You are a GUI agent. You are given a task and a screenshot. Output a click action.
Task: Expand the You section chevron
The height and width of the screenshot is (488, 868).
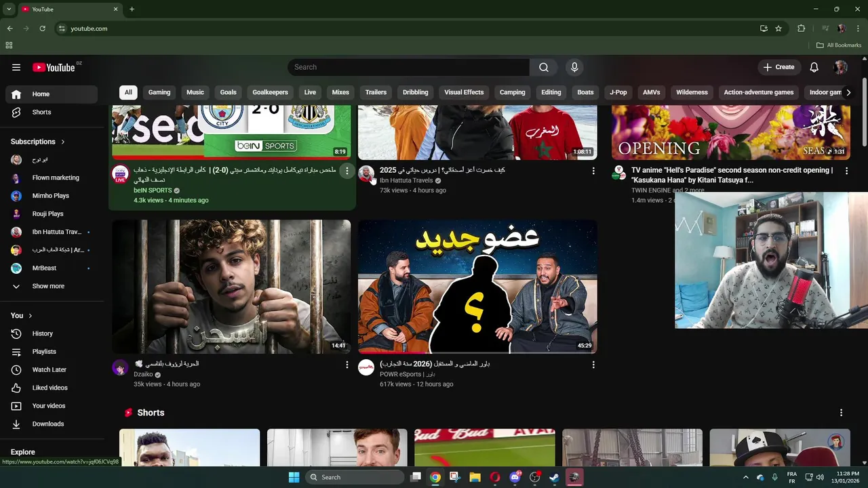pos(30,316)
